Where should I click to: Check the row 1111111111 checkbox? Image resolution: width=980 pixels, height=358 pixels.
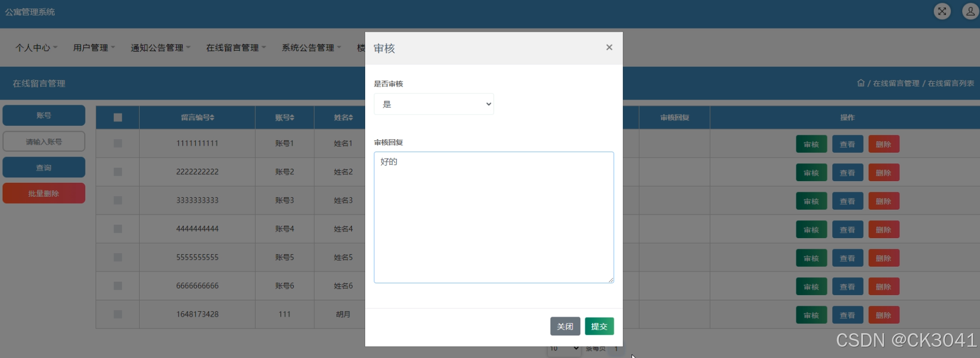click(x=118, y=144)
